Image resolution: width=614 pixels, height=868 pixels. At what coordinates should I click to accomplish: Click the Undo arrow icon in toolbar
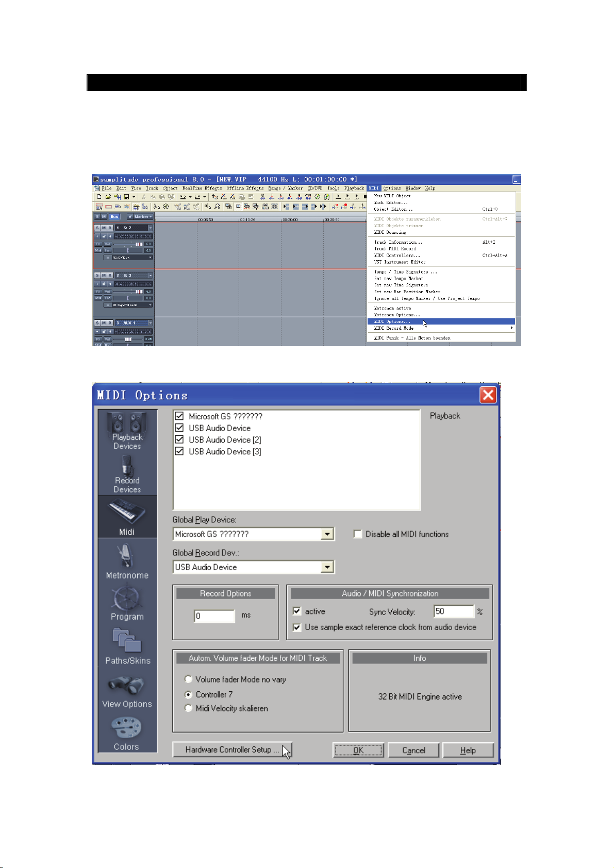click(x=182, y=197)
